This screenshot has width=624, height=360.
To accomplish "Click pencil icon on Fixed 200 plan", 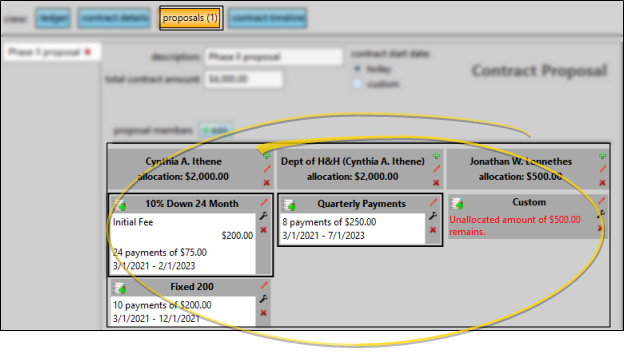I will point(263,285).
